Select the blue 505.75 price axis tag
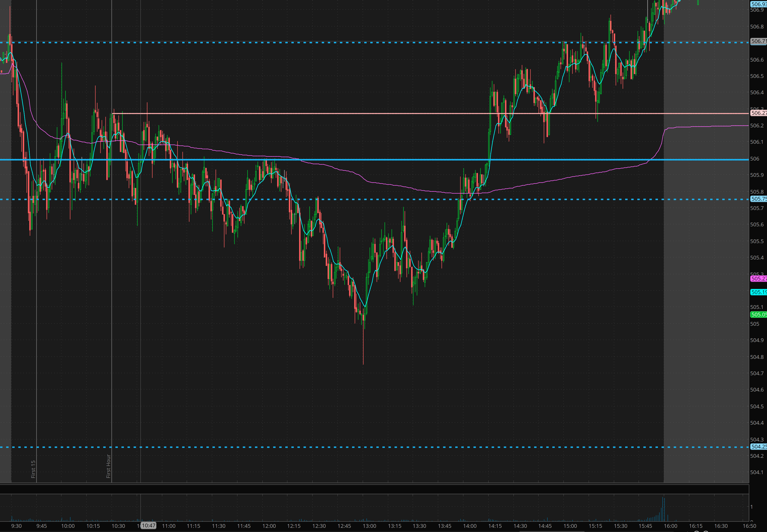The image size is (767, 532). [758, 199]
